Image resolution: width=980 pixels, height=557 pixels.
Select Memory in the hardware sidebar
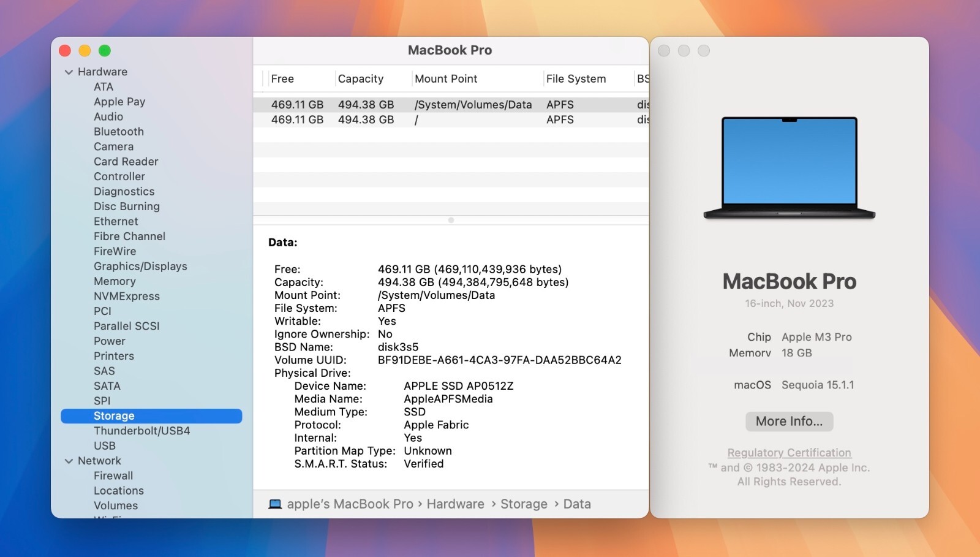[115, 281]
